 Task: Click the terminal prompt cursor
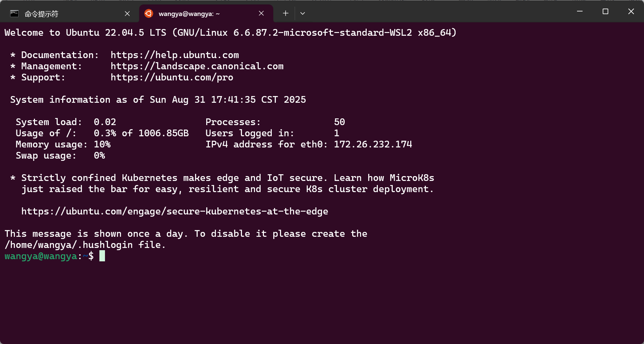click(102, 256)
